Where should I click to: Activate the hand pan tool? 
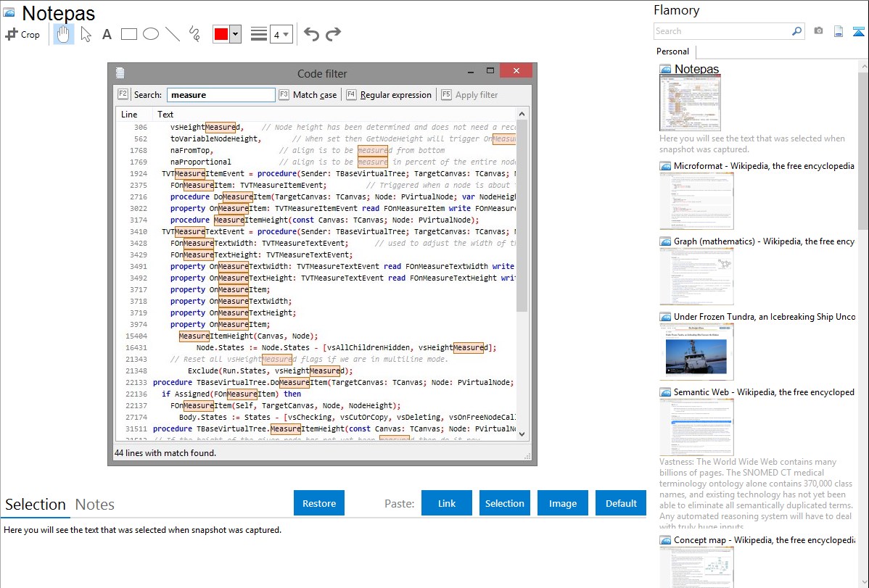tap(64, 34)
